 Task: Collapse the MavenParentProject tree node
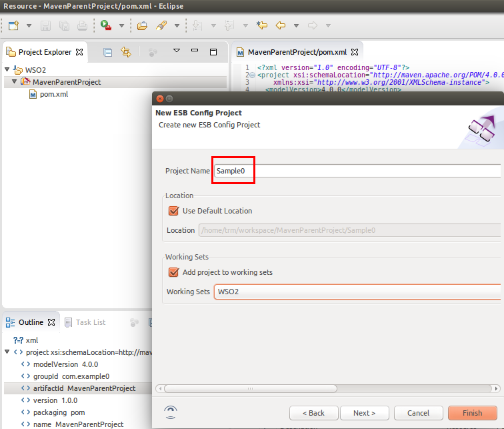coord(15,82)
